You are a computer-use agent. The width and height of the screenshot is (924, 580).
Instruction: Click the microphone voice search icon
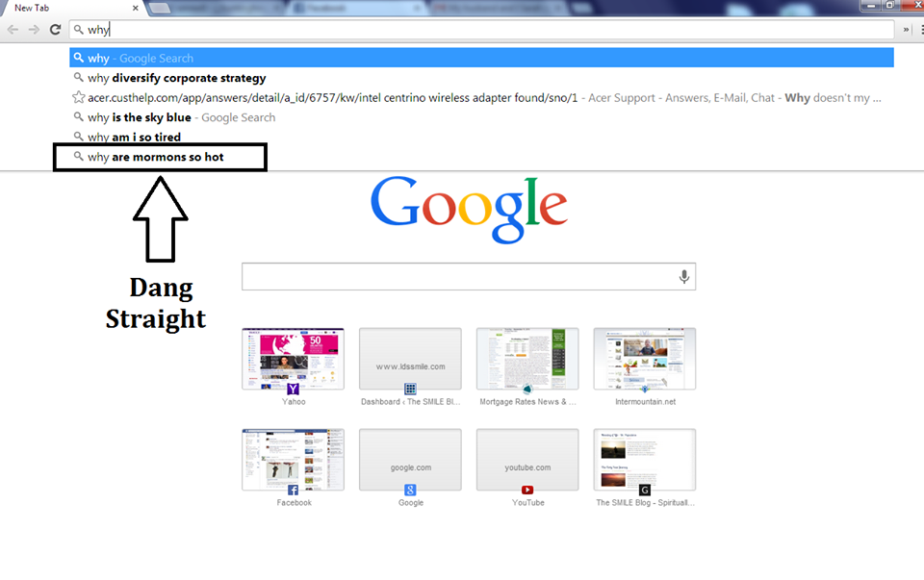point(683,277)
